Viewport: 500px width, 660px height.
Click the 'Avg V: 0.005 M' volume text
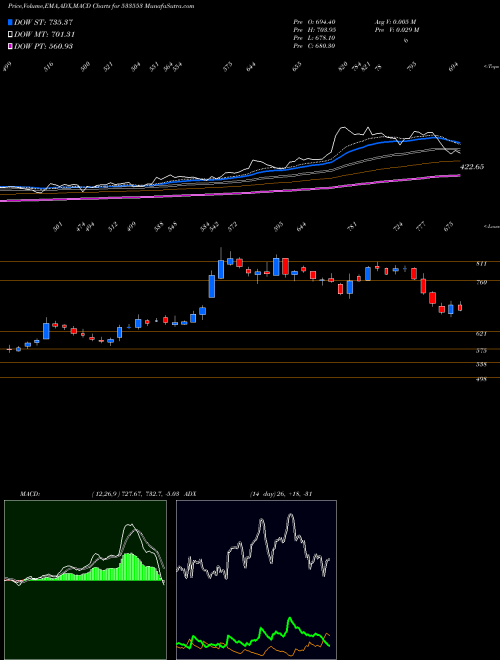pos(395,22)
